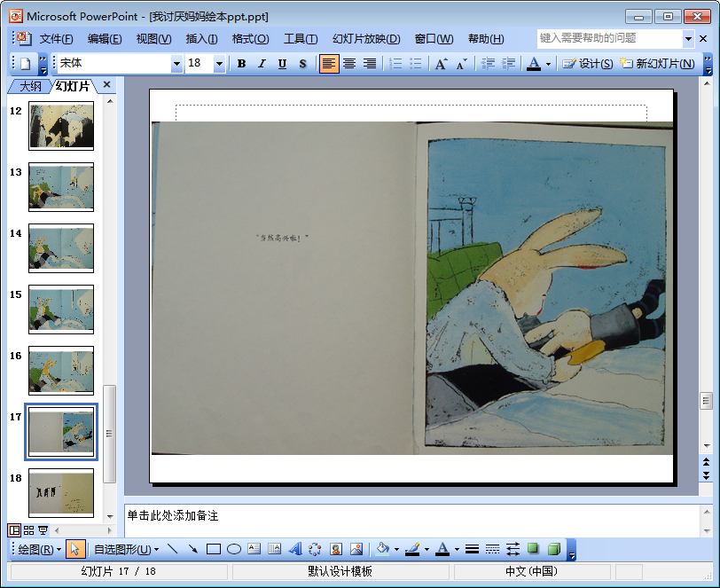This screenshot has height=588, width=720.
Task: Open the 视图(V) menu
Action: click(153, 39)
